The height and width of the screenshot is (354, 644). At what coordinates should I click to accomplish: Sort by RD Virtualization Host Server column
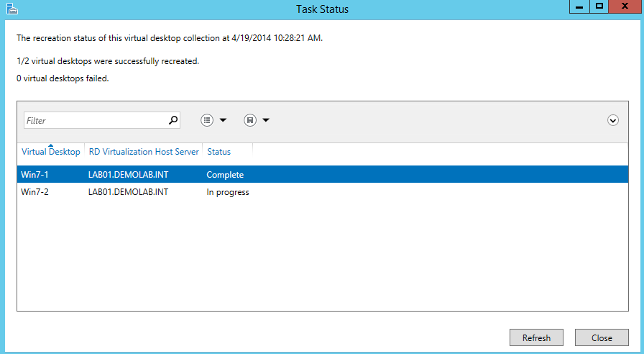144,152
